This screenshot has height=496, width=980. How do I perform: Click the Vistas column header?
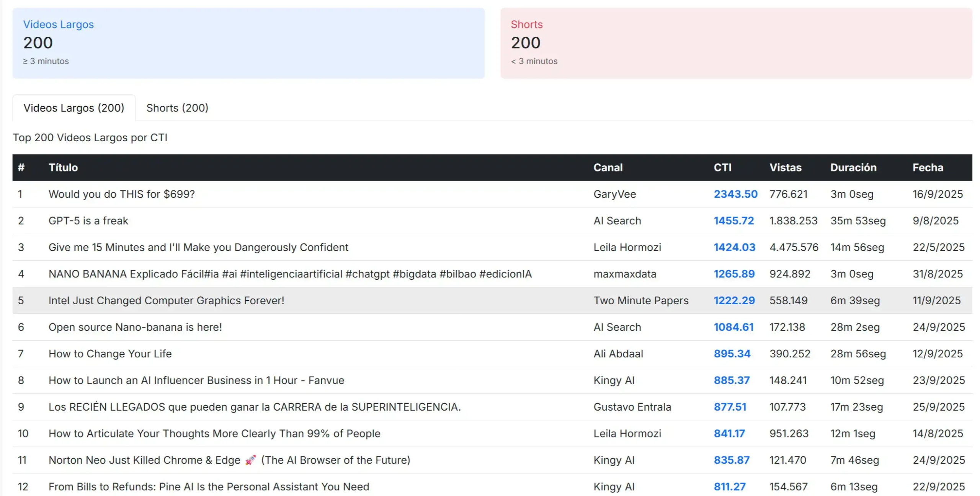tap(785, 168)
